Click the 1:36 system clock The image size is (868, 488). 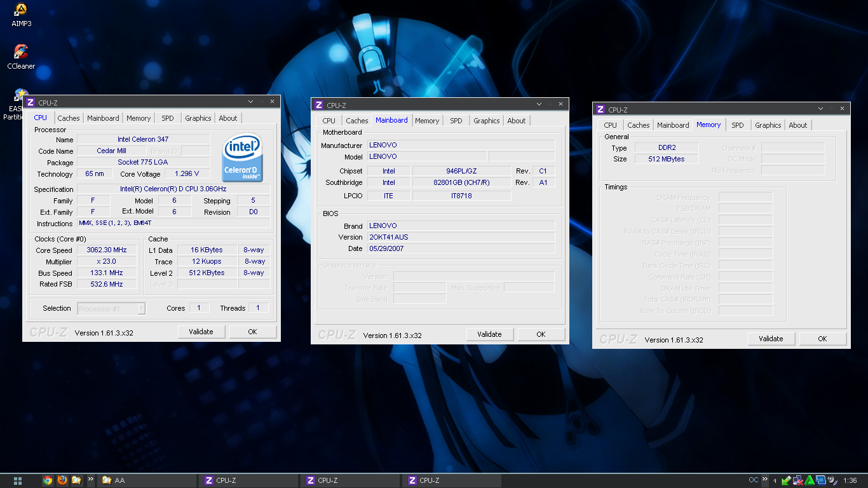pyautogui.click(x=850, y=480)
